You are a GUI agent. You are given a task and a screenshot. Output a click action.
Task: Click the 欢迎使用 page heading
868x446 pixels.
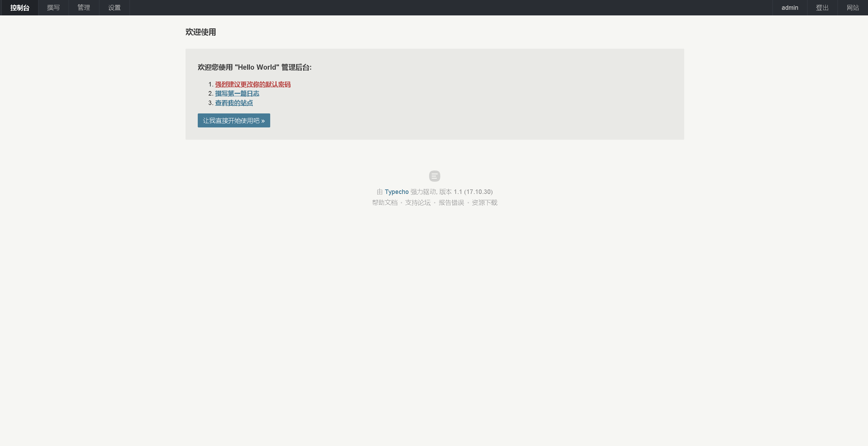coord(201,32)
